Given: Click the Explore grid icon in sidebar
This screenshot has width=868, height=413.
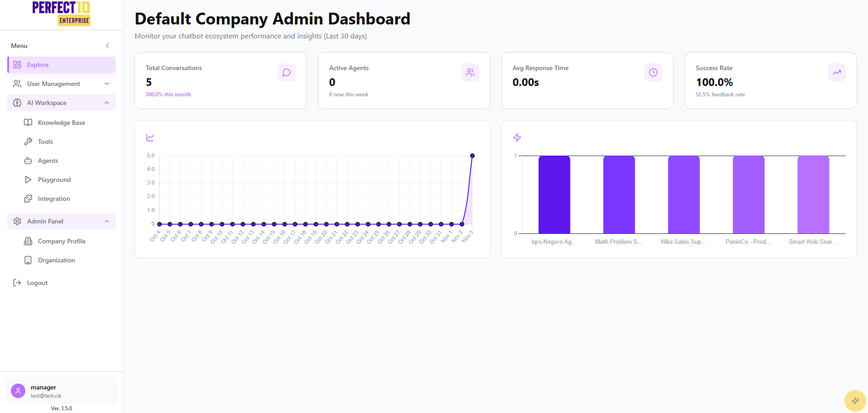Looking at the screenshot, I should (x=17, y=65).
